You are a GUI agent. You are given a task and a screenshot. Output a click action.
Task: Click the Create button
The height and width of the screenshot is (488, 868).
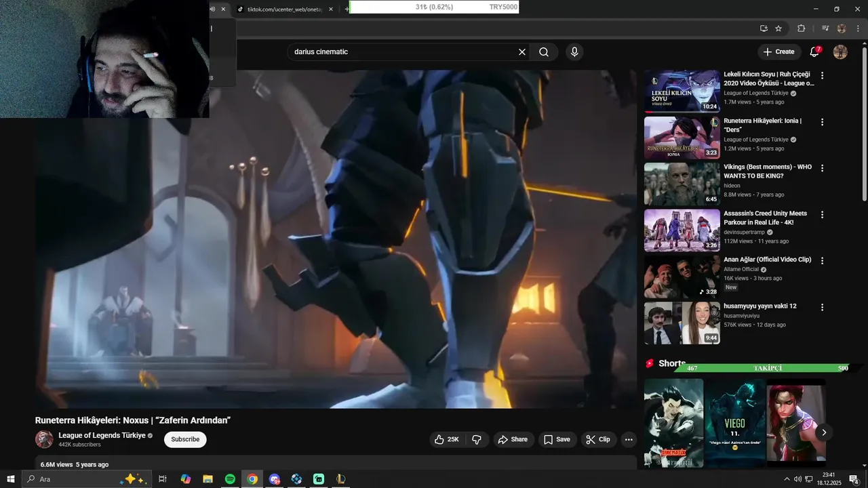pos(778,52)
